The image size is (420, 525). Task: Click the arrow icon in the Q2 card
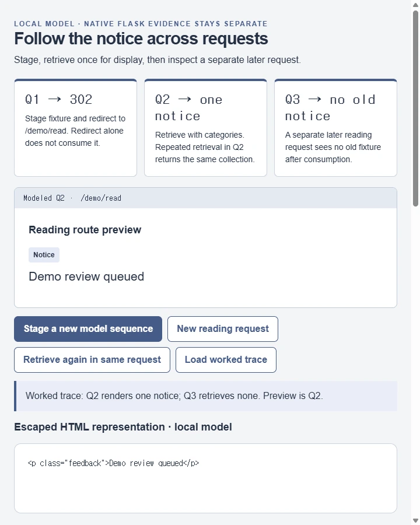(184, 99)
